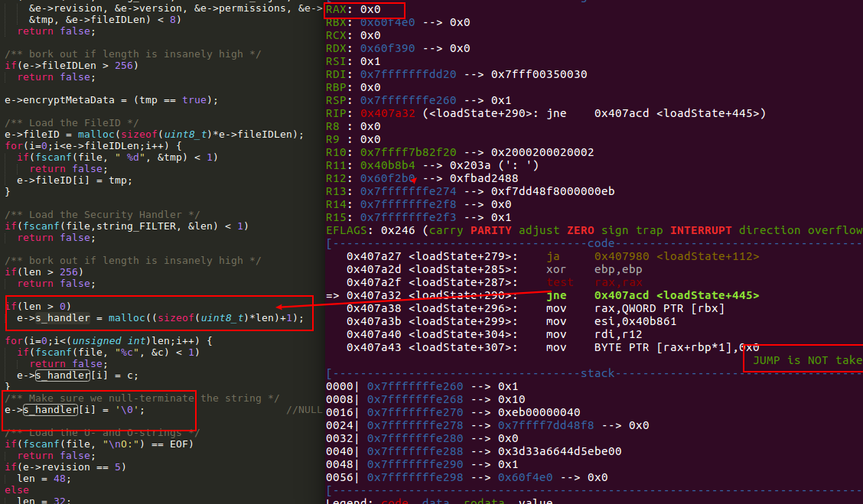Click R14 register value 0x7fffffffe2f8
The width and height of the screenshot is (863, 504).
point(409,204)
